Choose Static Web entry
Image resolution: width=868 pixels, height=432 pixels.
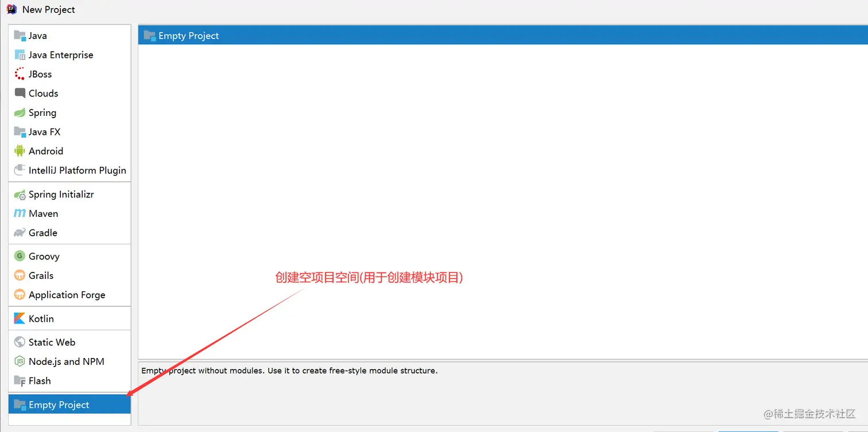click(x=69, y=342)
